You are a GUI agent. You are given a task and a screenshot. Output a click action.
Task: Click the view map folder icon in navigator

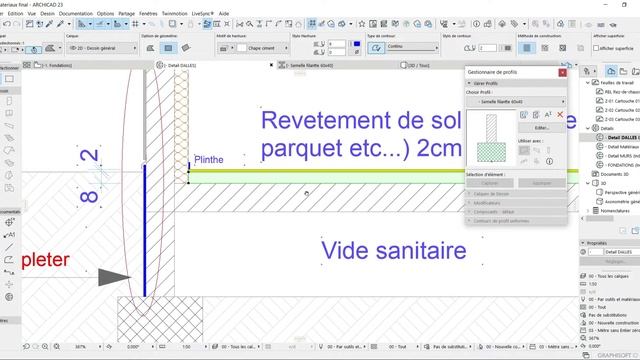tap(623, 71)
